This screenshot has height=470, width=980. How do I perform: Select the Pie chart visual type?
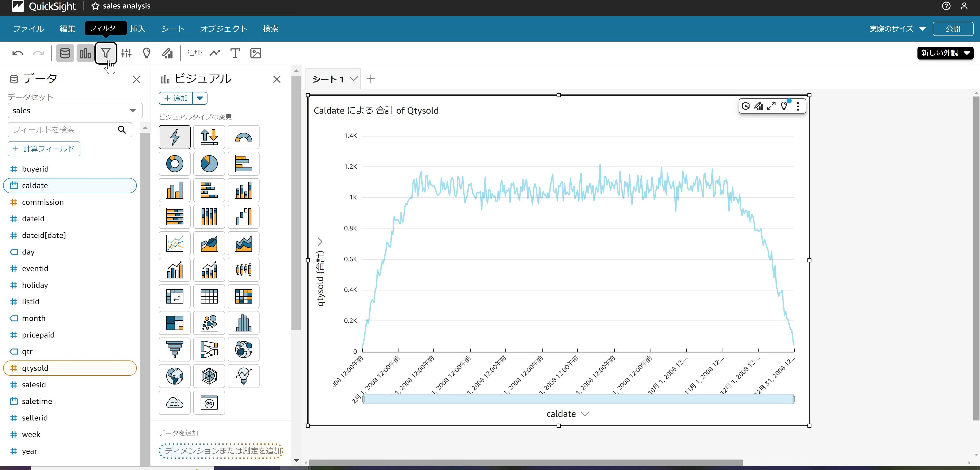209,164
